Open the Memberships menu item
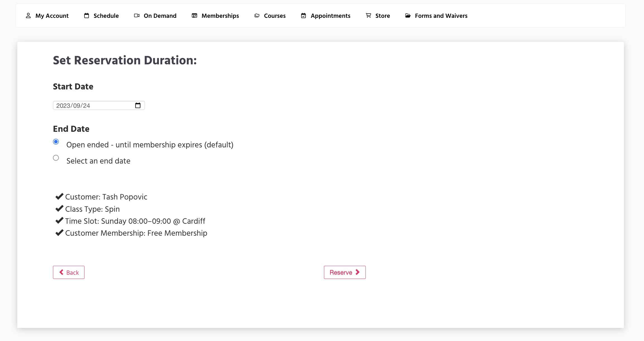644x341 pixels. 220,16
